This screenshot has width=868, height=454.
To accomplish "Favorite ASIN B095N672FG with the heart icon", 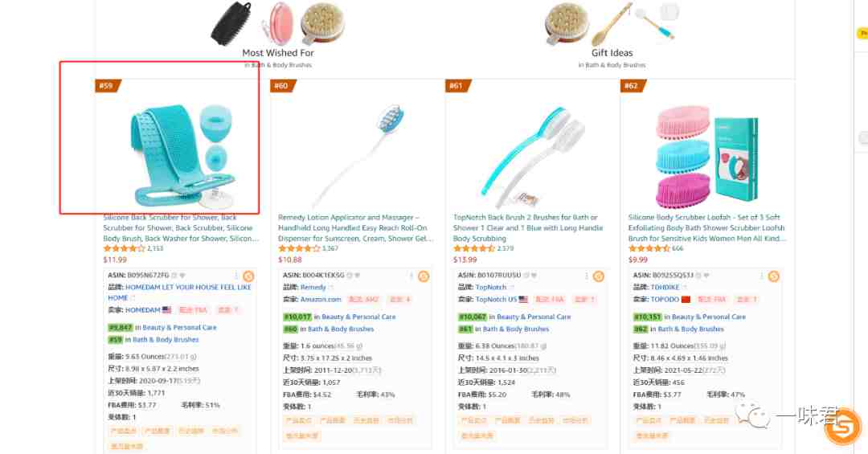I will [182, 275].
